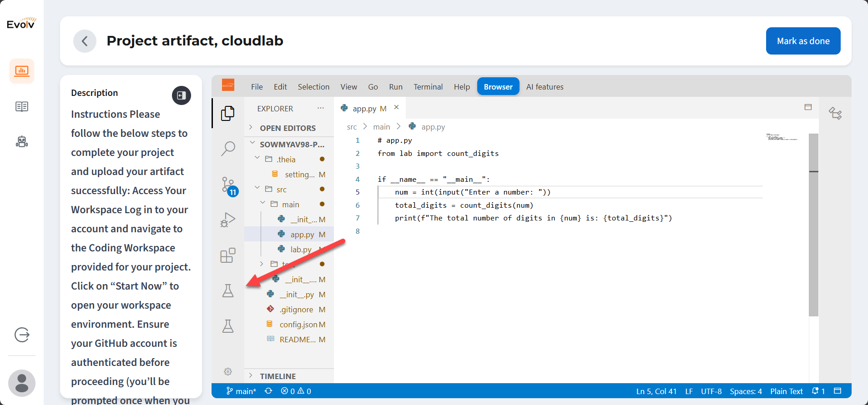Expand the OPEN EDITORS section
Viewport: 868px width, 405px height.
tap(288, 128)
